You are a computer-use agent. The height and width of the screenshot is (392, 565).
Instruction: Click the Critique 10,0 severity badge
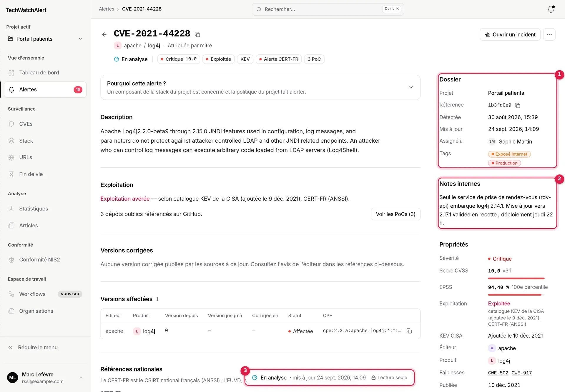pos(179,59)
